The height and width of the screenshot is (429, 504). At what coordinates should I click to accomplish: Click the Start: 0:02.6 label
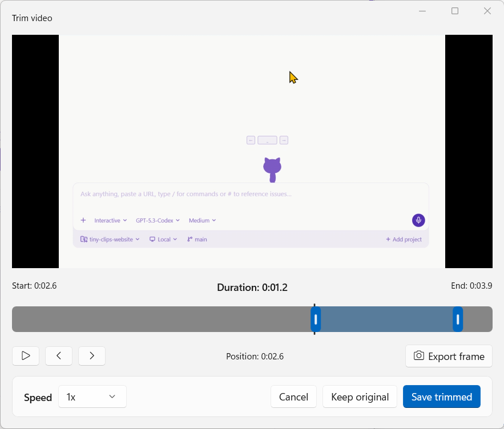(x=34, y=286)
